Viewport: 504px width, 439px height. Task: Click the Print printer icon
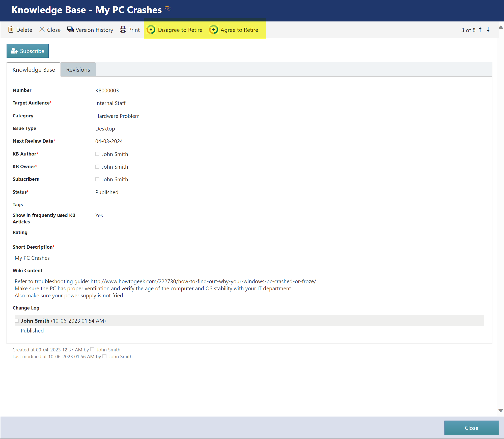(x=123, y=30)
